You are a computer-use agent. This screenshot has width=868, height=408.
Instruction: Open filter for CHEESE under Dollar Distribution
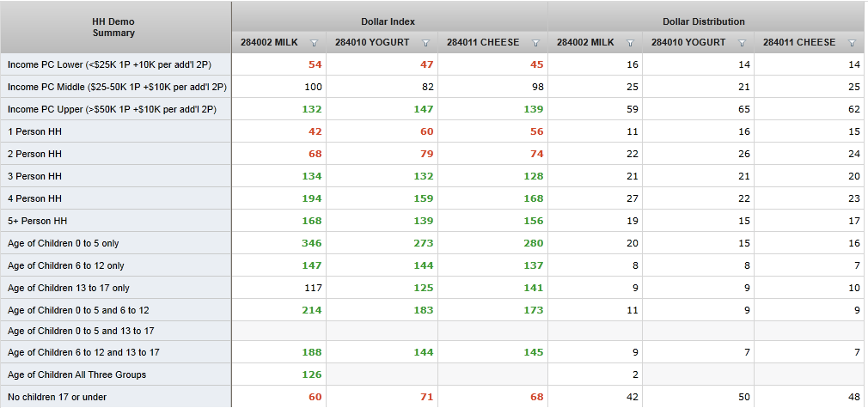pyautogui.click(x=852, y=43)
